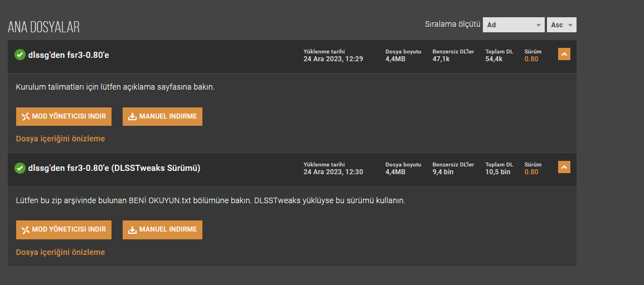Image resolution: width=644 pixels, height=285 pixels.
Task: Open the Asc sort order dropdown
Action: pos(561,24)
